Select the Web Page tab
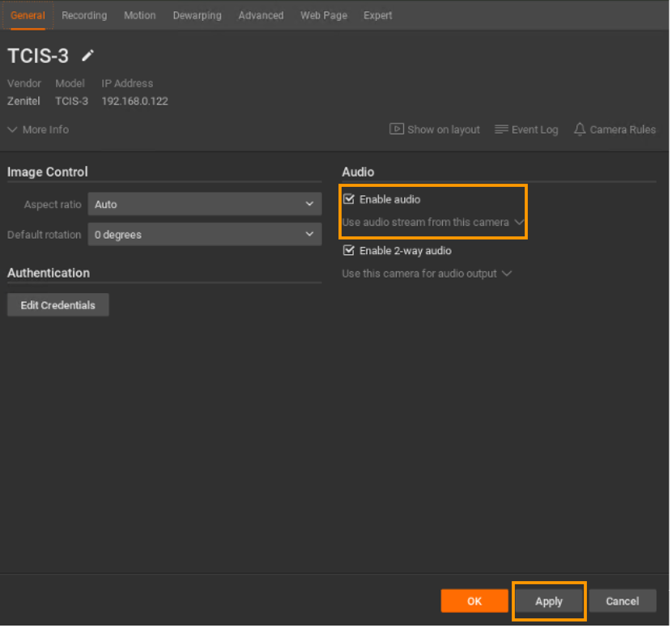 click(x=324, y=15)
